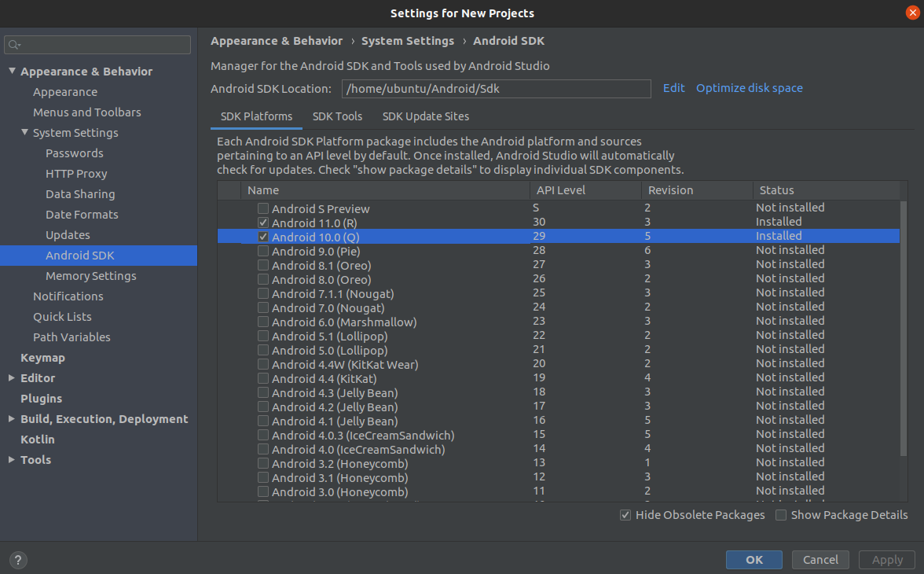
Task: Check the Android 5.0 (Lollipop) checkbox
Action: click(263, 350)
